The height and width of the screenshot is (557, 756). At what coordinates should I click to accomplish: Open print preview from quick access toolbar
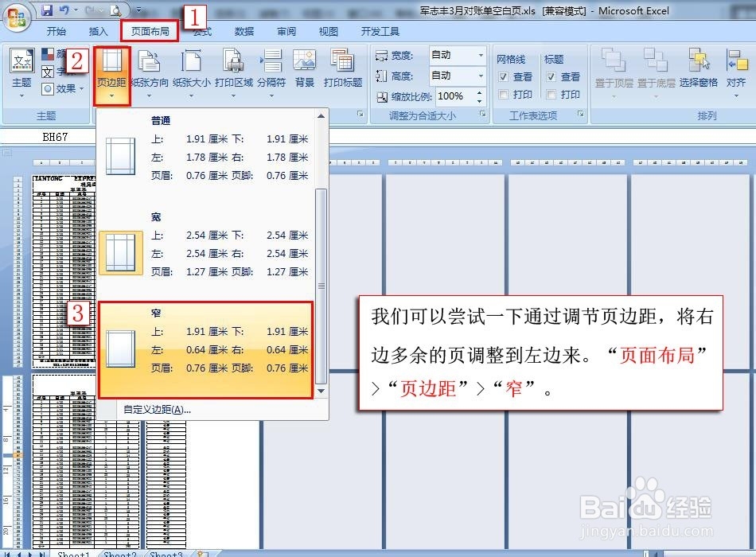coord(115,10)
